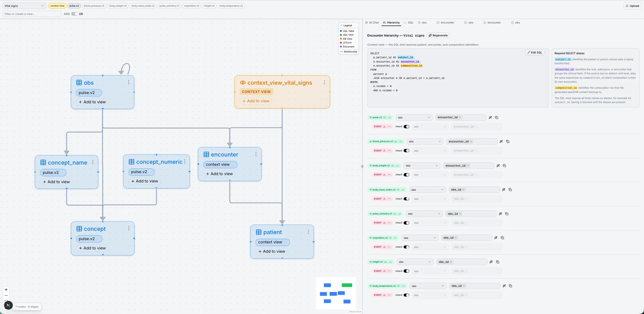The image size is (644, 314).
Task: Open the Vital signs dropdown
Action: click(24, 6)
